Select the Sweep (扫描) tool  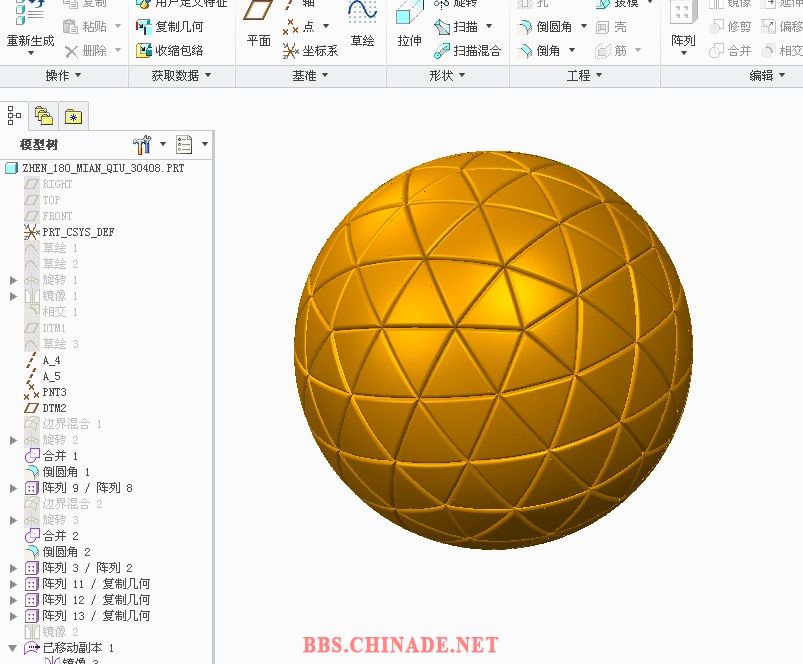click(456, 26)
